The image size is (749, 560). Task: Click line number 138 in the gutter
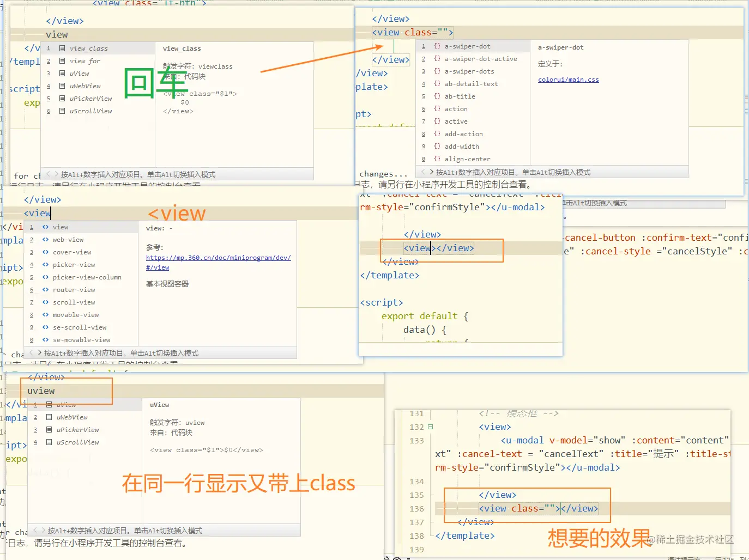[416, 536]
